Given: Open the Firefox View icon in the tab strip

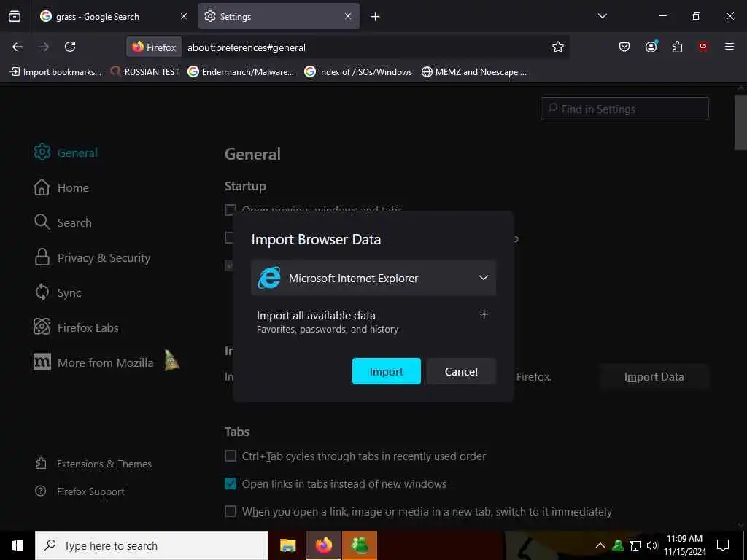Looking at the screenshot, I should tap(15, 17).
